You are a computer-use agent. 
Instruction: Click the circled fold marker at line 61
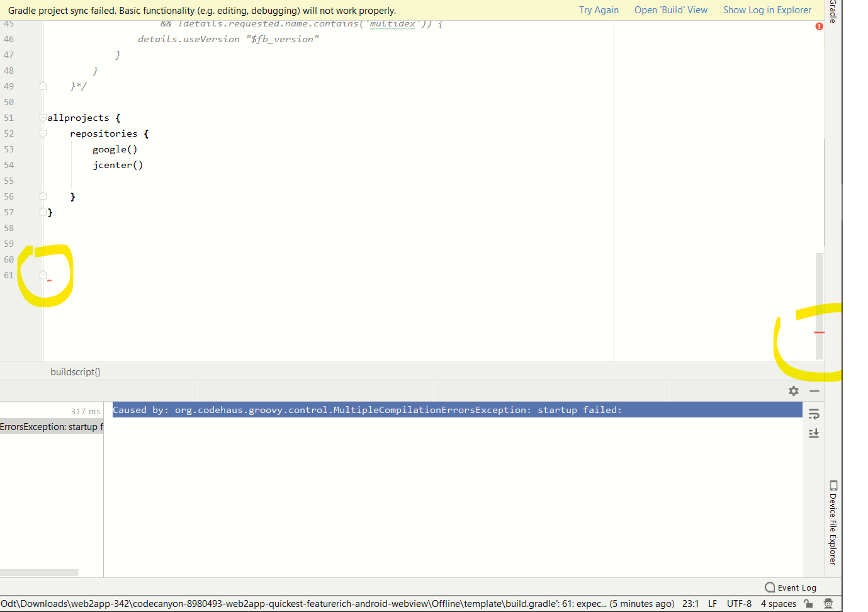point(42,275)
